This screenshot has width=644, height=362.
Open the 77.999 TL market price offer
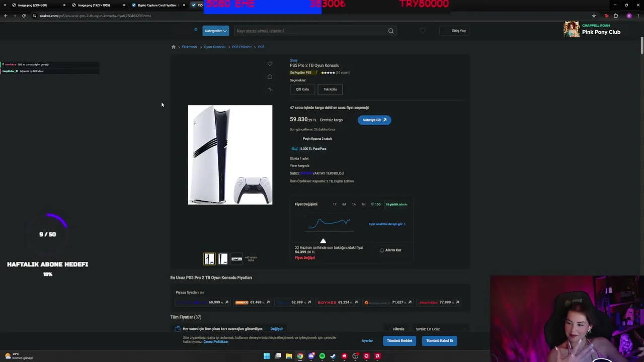[439, 302]
